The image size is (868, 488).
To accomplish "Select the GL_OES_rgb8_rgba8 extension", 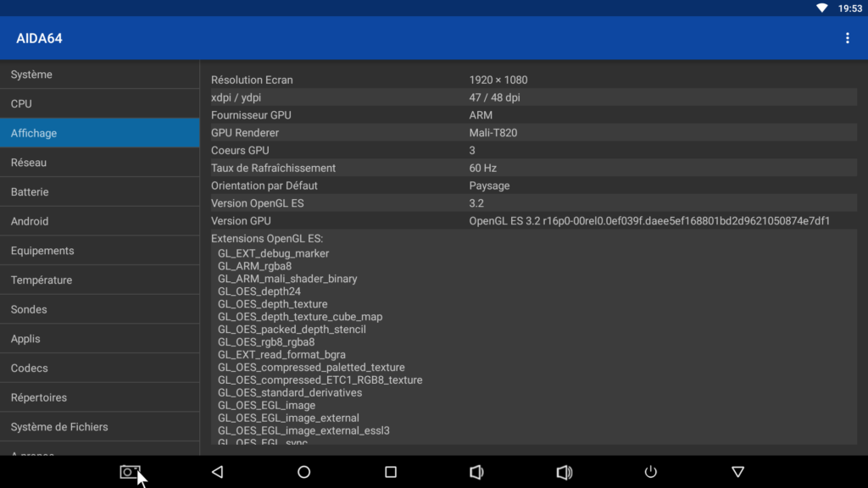I will click(x=266, y=342).
